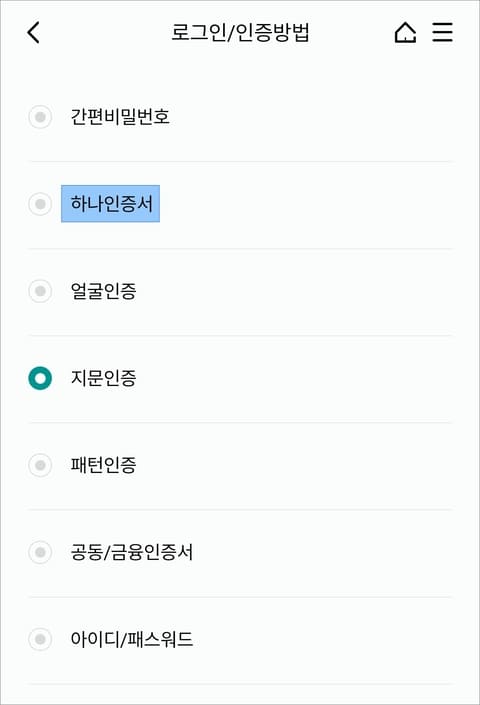Tap the 패턴인증 label text
Viewport: 480px width, 705px height.
(103, 465)
